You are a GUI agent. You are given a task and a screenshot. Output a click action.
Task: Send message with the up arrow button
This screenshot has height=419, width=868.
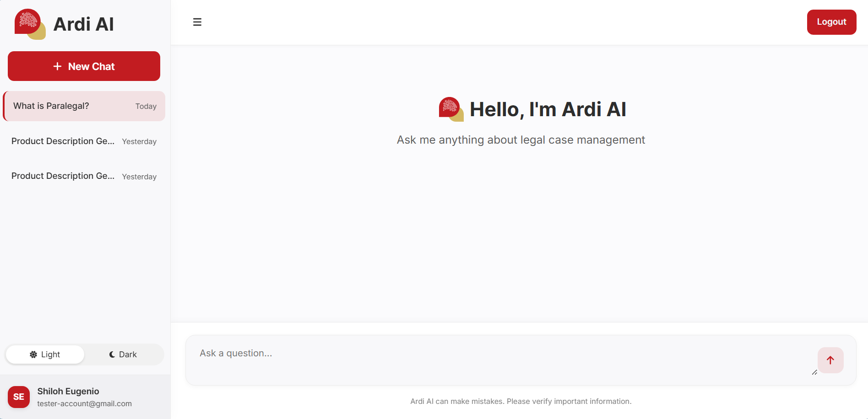tap(830, 360)
